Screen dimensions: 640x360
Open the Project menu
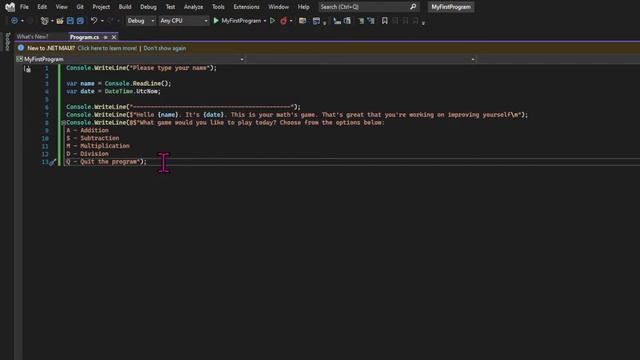101,7
